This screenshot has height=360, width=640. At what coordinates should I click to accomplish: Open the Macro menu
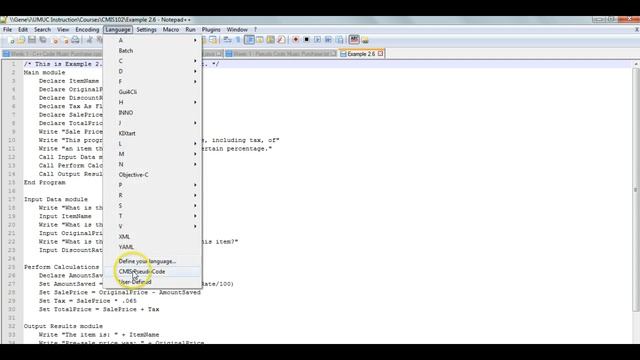(x=171, y=29)
